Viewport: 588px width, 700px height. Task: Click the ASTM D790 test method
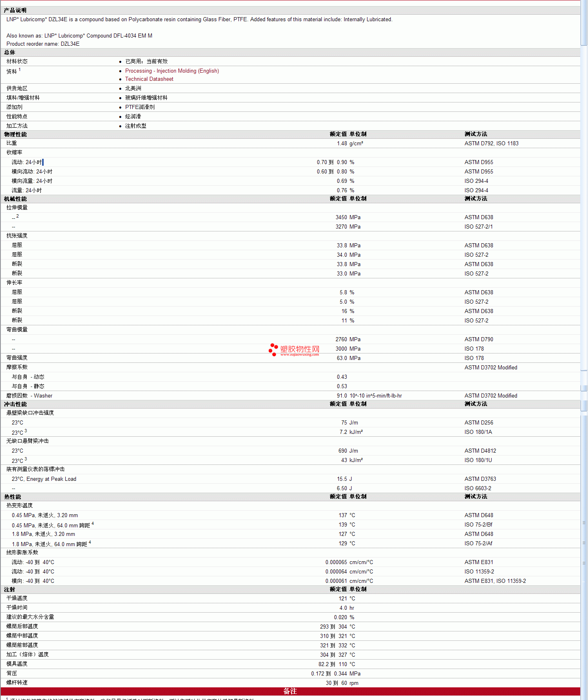(479, 340)
